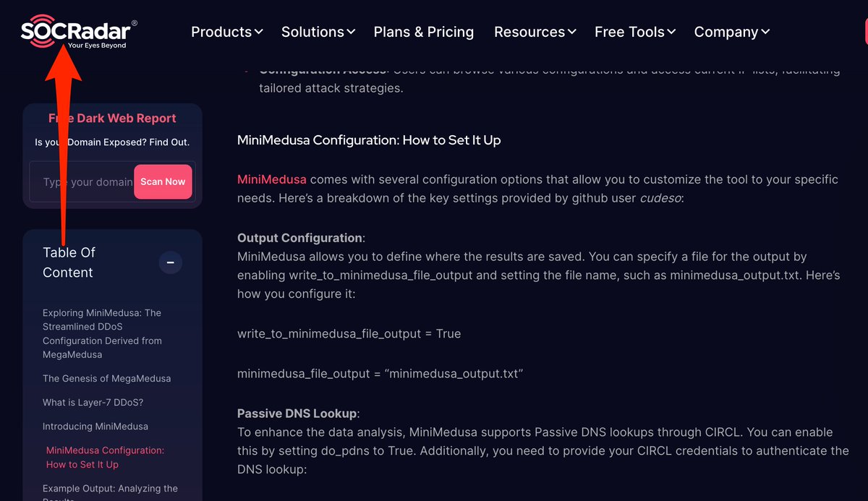Select Introducing MiniMedusa in contents
868x501 pixels.
tap(95, 426)
